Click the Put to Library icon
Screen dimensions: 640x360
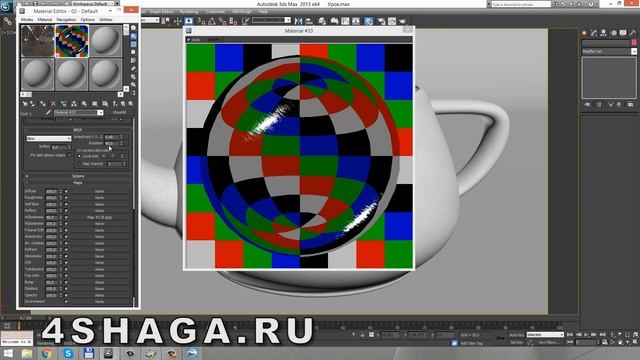pyautogui.click(x=84, y=104)
